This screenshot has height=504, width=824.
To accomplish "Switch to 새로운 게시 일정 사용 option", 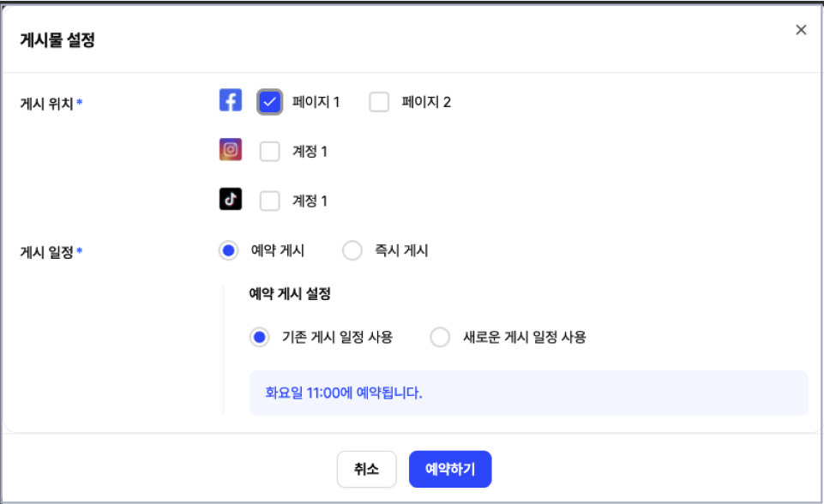I will [440, 337].
